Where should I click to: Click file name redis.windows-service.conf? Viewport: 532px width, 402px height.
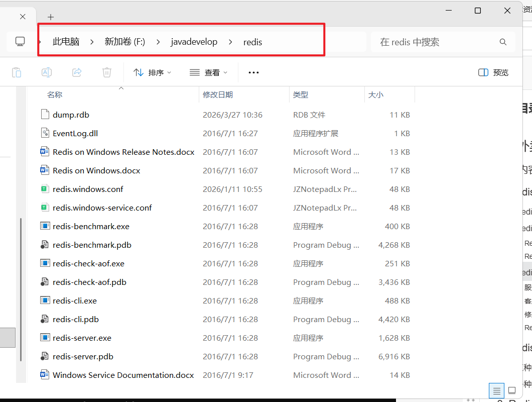tap(102, 208)
